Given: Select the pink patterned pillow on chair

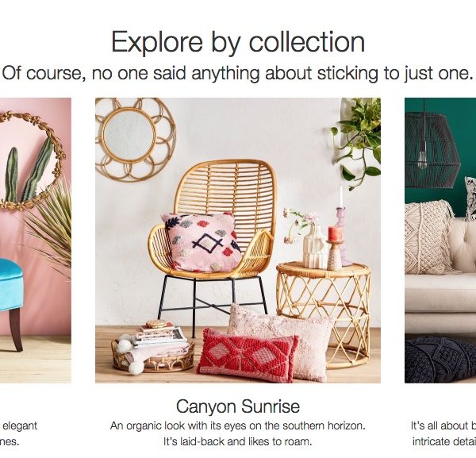Looking at the screenshot, I should click(203, 242).
